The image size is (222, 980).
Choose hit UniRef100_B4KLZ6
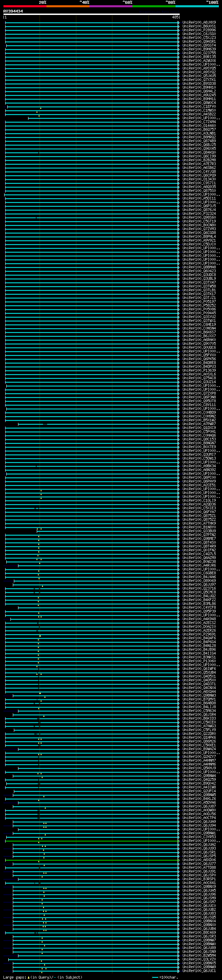[x=199, y=799]
